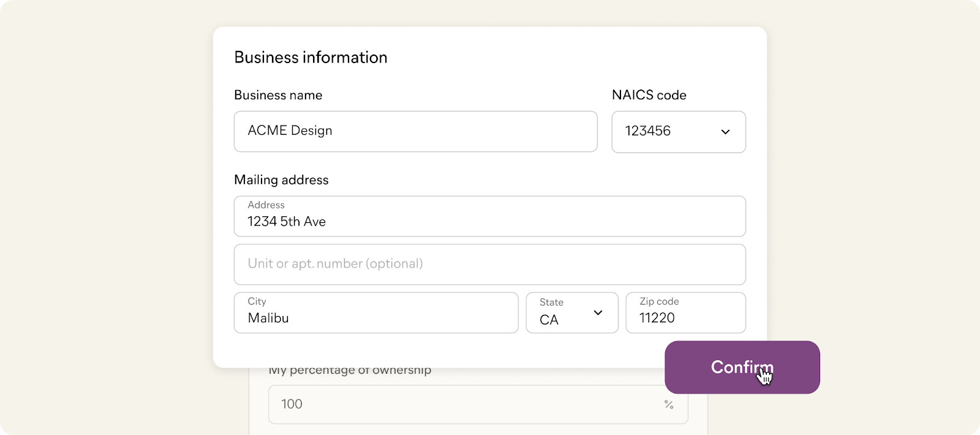Select the Unit or apt. number field
Image resolution: width=980 pixels, height=435 pixels.
click(489, 265)
